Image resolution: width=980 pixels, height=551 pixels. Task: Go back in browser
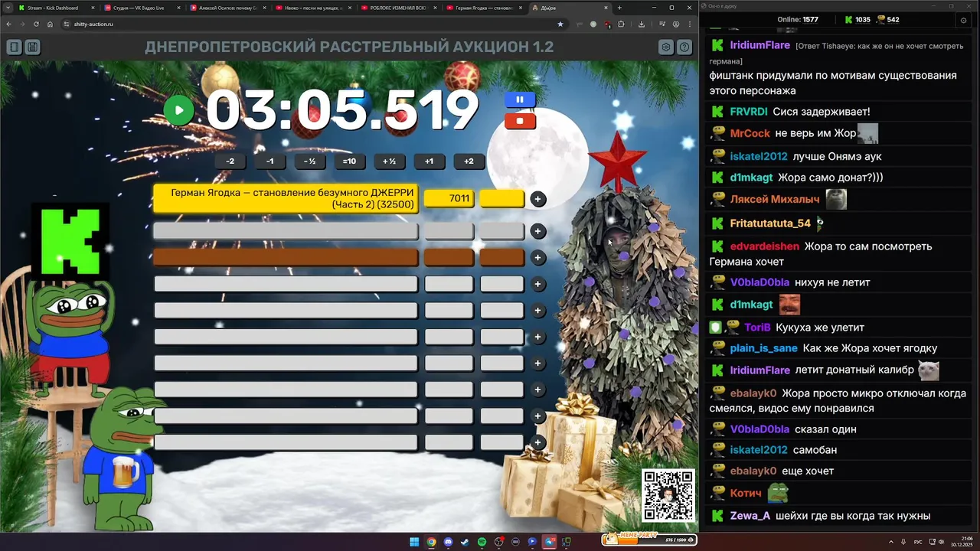tap(9, 24)
